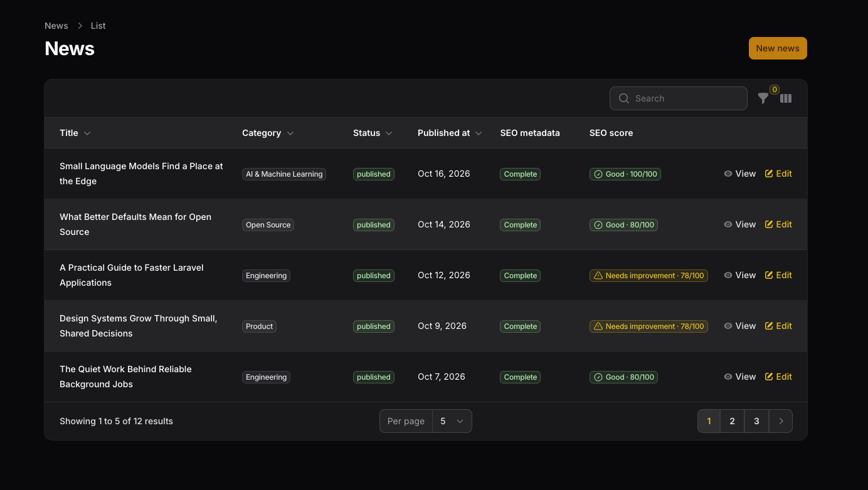Sort table by Category column
Screen dimensions: 868x490
point(268,133)
